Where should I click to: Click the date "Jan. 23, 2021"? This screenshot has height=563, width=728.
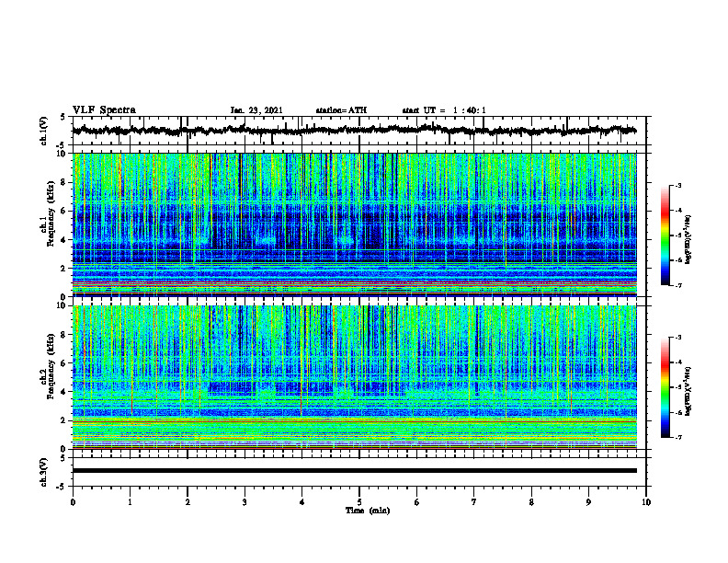coord(256,110)
